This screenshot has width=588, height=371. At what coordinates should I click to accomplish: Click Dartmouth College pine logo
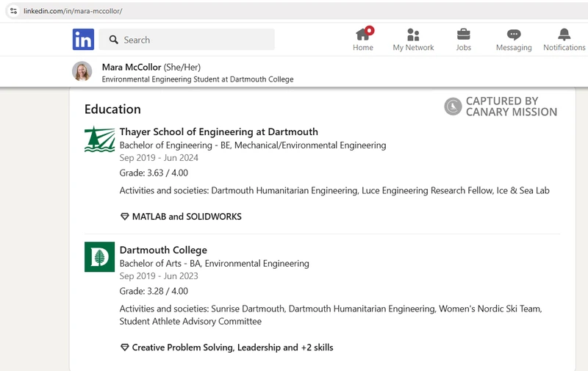[99, 256]
